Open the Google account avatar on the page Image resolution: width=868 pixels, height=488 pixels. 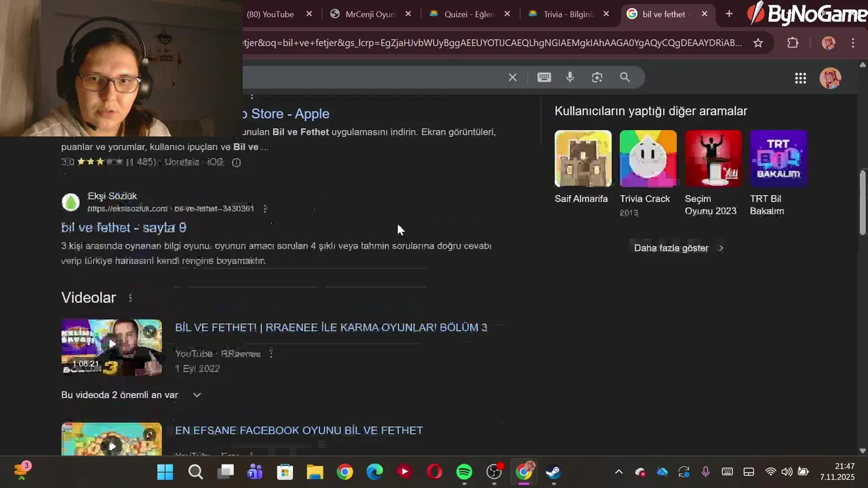click(x=831, y=78)
